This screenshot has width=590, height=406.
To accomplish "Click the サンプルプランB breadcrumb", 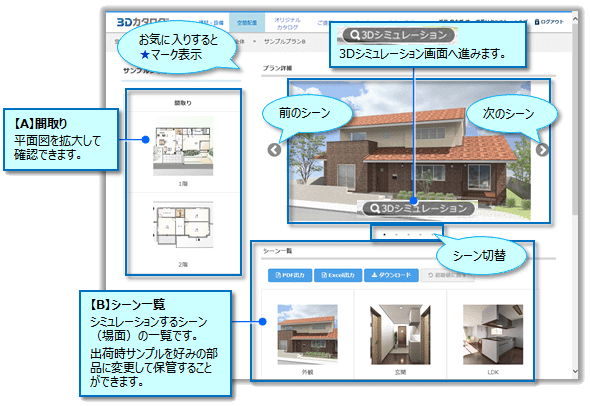I will (x=284, y=41).
